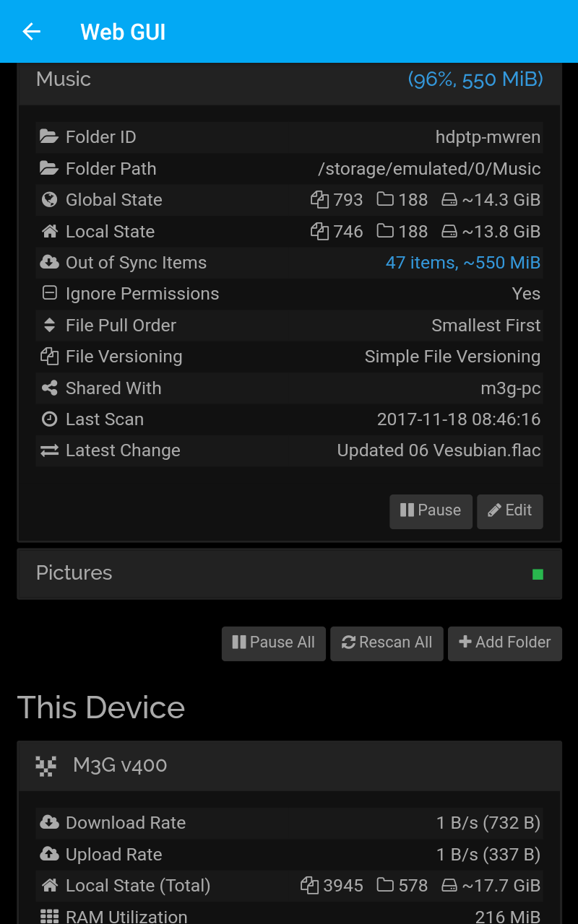Click the Add Folder button
Screen dimensions: 578x924
click(x=504, y=643)
